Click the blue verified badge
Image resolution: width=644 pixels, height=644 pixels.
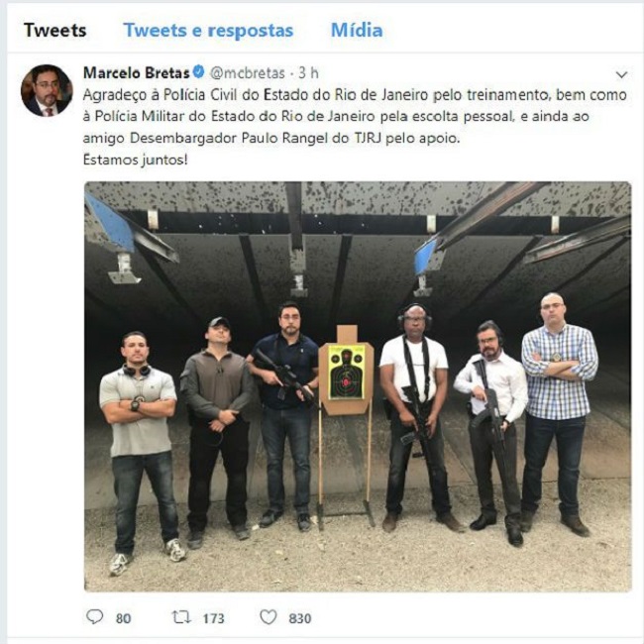click(199, 72)
